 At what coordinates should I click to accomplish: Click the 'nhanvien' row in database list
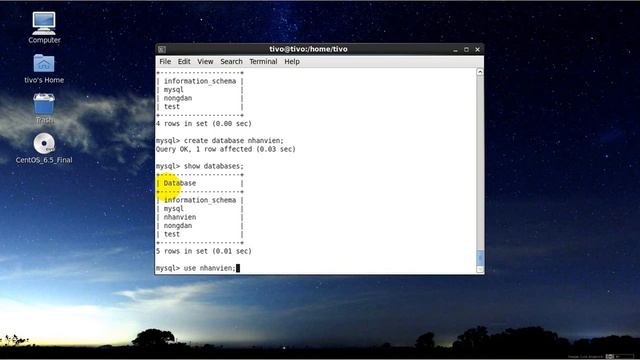pyautogui.click(x=180, y=217)
